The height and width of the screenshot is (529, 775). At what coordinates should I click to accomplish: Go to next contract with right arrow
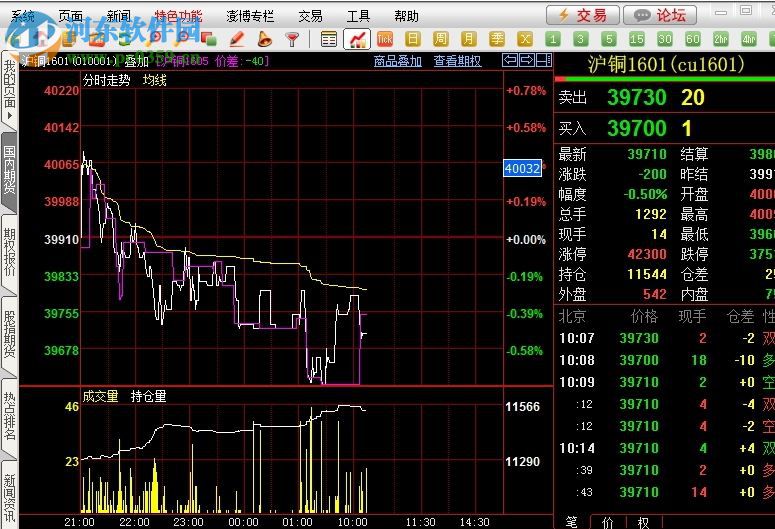click(x=527, y=60)
